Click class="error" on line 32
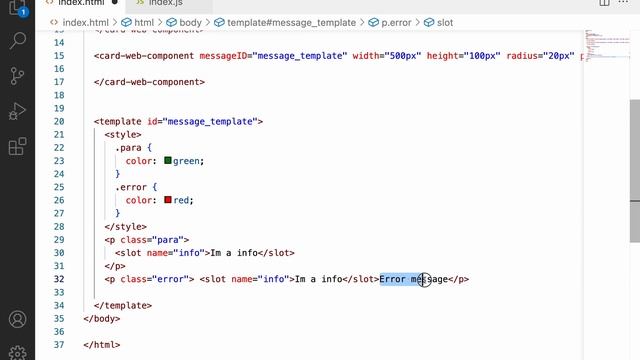The width and height of the screenshot is (640, 360). 155,279
